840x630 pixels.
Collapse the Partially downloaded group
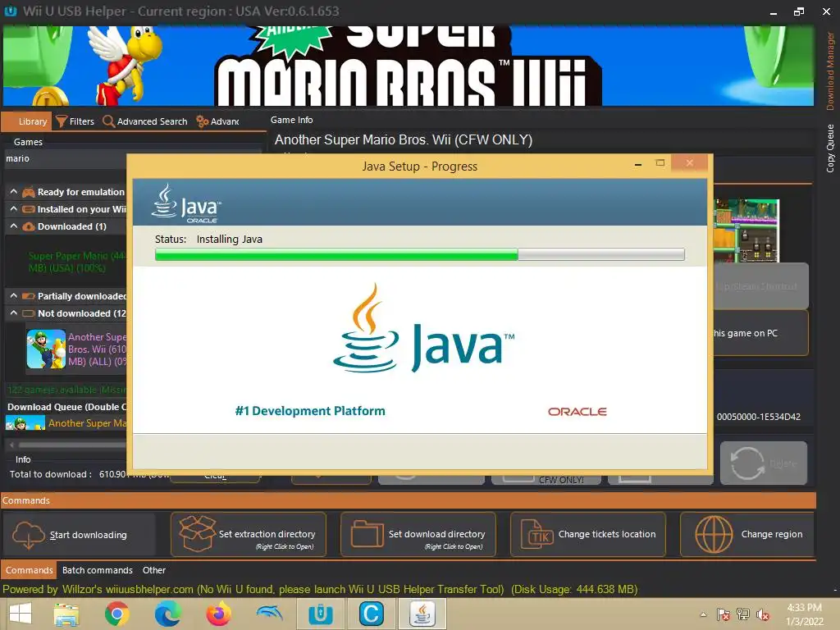pos(13,295)
